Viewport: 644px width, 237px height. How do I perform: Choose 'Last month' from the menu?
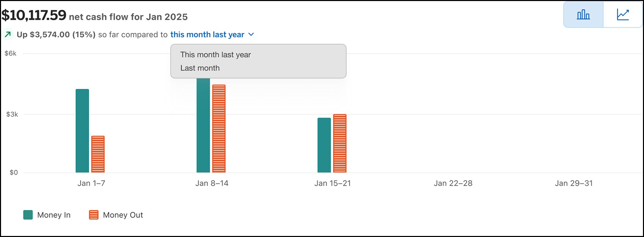coord(200,68)
